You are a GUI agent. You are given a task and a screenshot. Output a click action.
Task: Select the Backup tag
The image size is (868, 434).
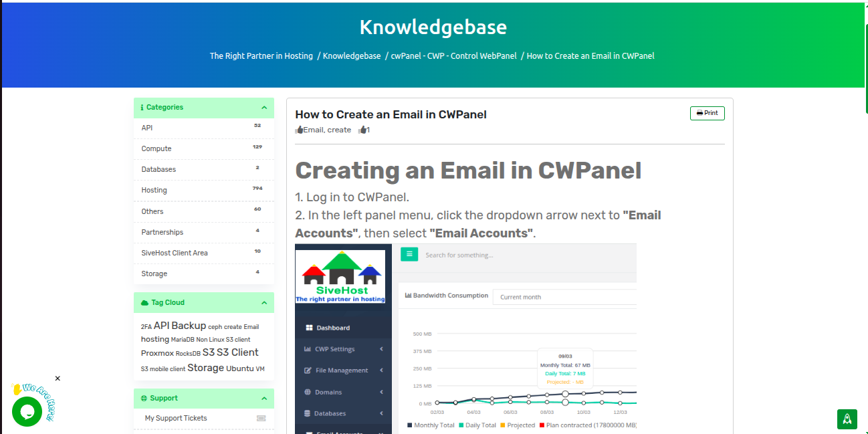(189, 326)
